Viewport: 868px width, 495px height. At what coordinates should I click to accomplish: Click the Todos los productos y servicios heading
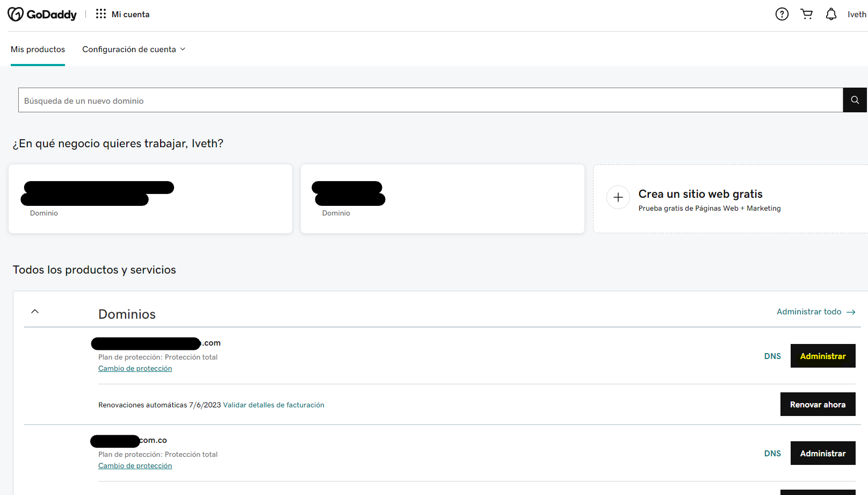pyautogui.click(x=95, y=270)
